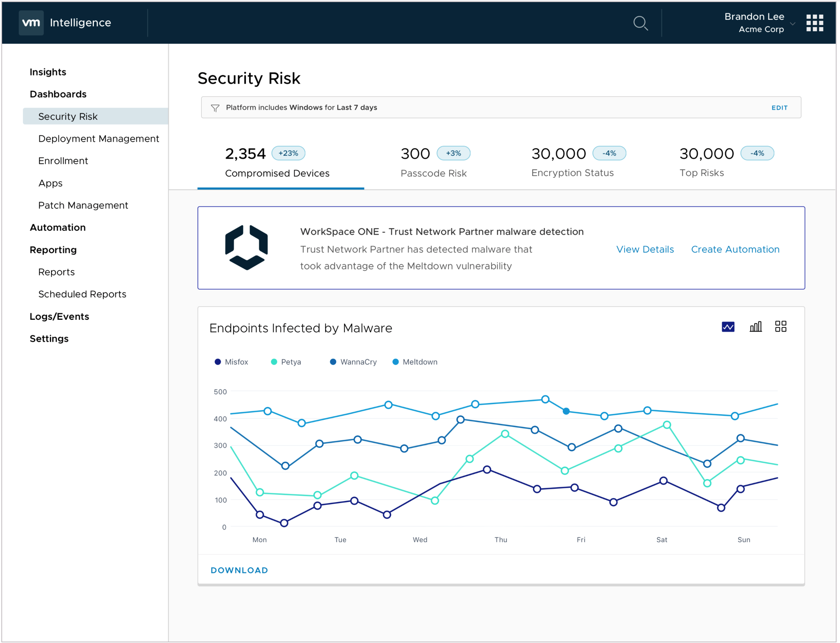Viewport: 840px width, 643px height.
Task: Switch chart to bar view icon
Action: tap(755, 326)
